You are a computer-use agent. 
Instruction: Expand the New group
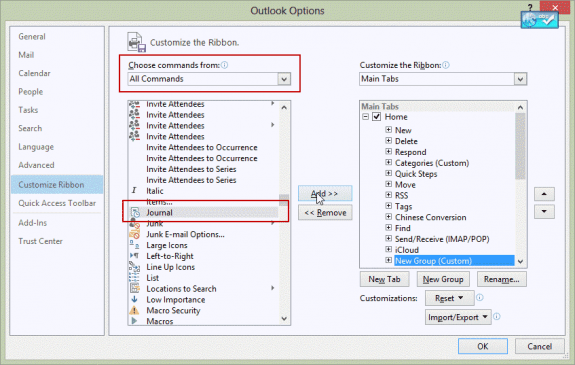(388, 130)
